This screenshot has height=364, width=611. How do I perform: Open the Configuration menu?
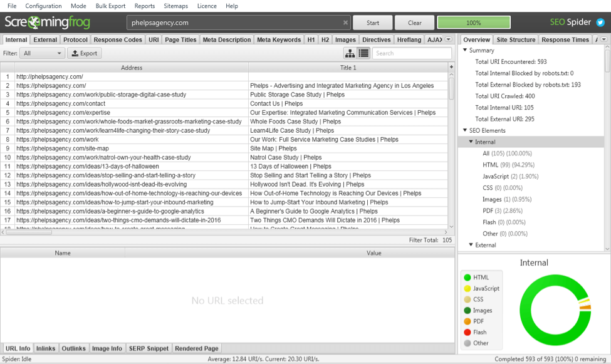[43, 6]
